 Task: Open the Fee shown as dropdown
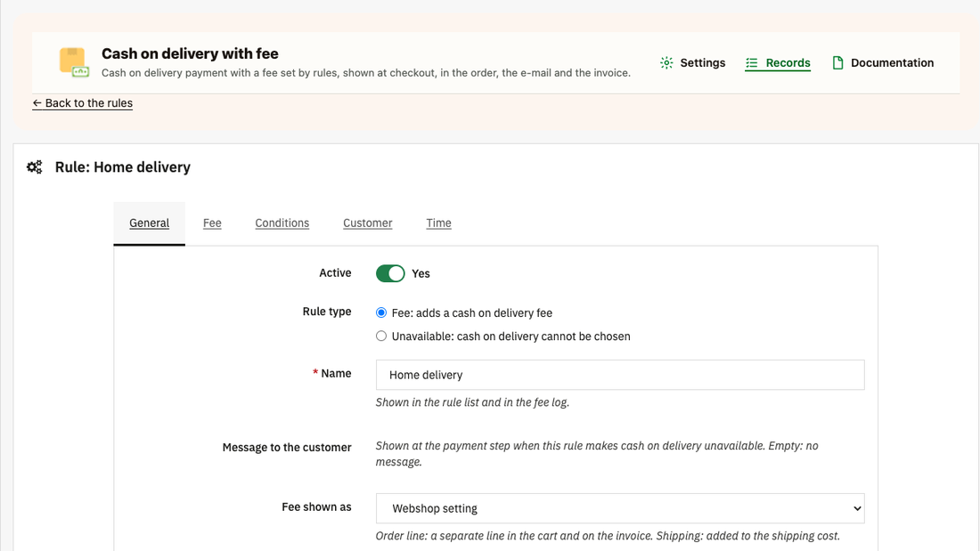click(x=620, y=508)
